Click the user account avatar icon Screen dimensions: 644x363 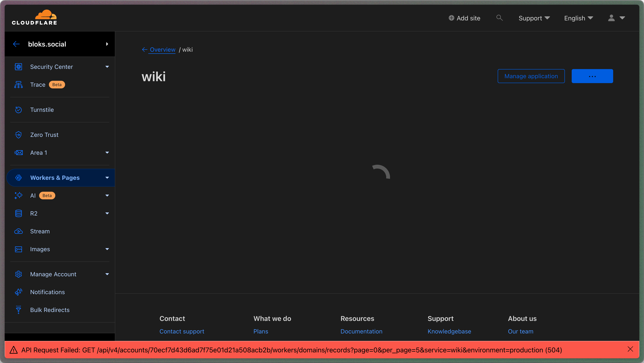(x=611, y=18)
